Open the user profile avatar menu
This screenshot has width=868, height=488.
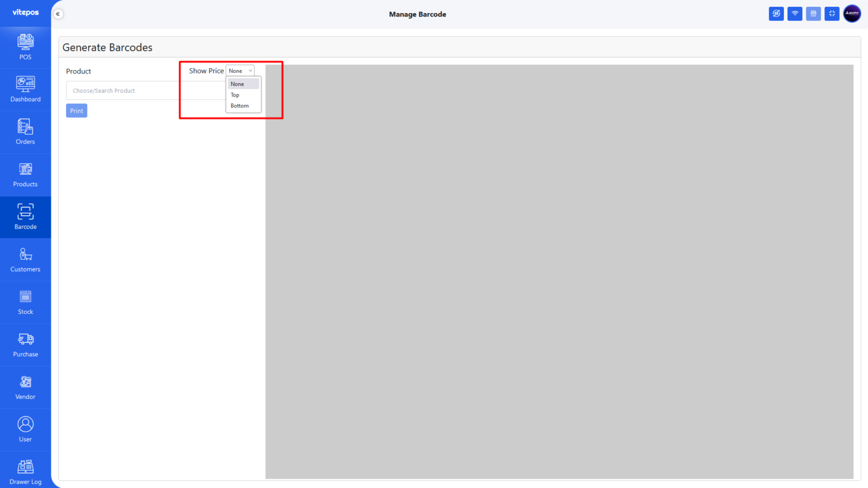pyautogui.click(x=852, y=14)
